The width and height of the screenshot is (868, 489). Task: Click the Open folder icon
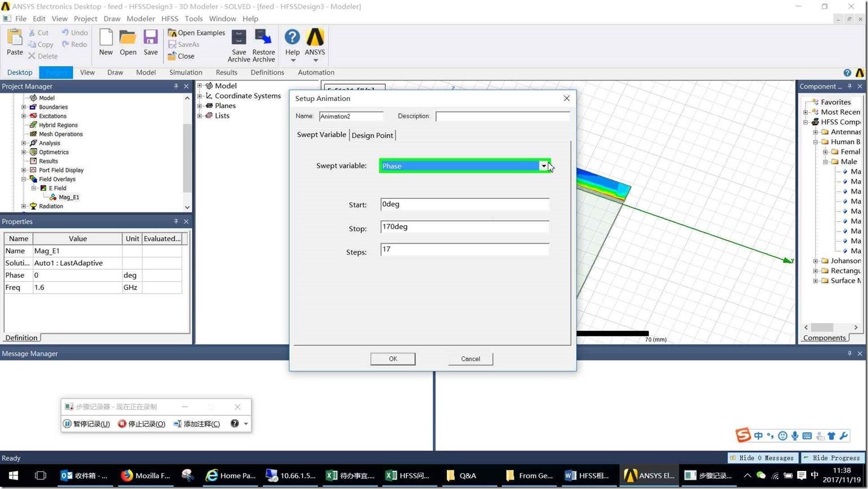click(x=128, y=38)
